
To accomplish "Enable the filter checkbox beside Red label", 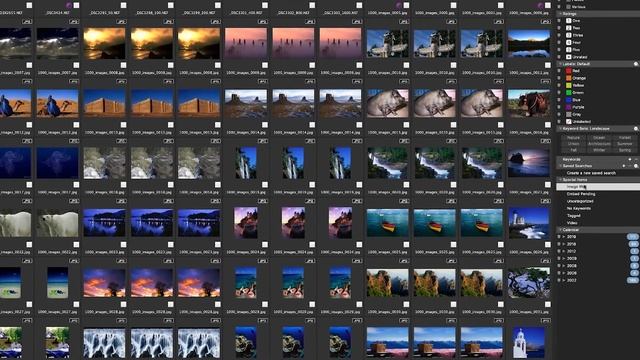I will 559,71.
